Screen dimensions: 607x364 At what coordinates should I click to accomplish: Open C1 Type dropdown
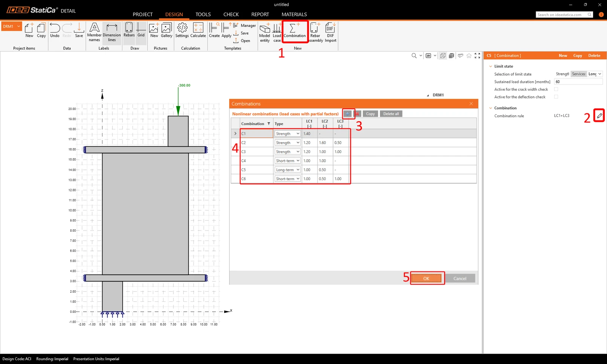[288, 133]
